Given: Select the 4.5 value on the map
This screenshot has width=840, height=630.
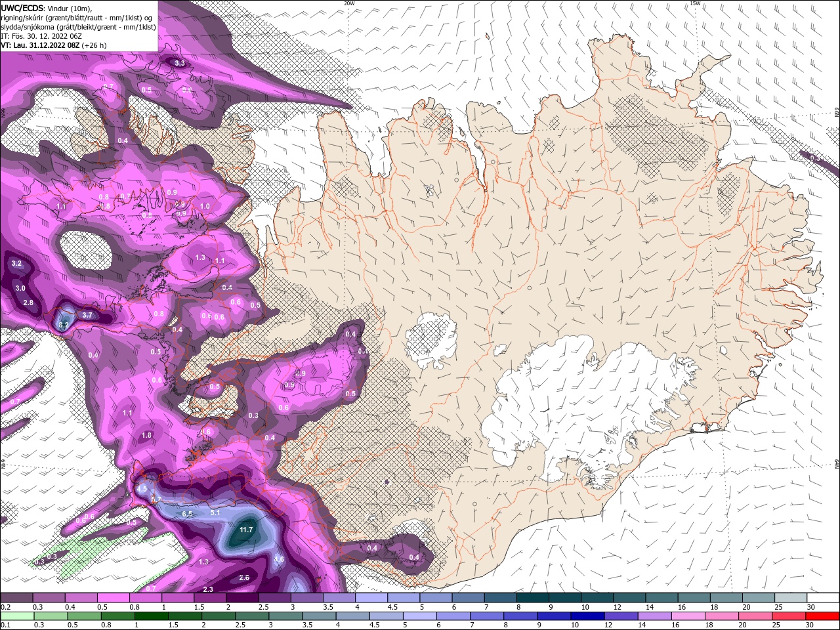Looking at the screenshot, I should click(142, 489).
